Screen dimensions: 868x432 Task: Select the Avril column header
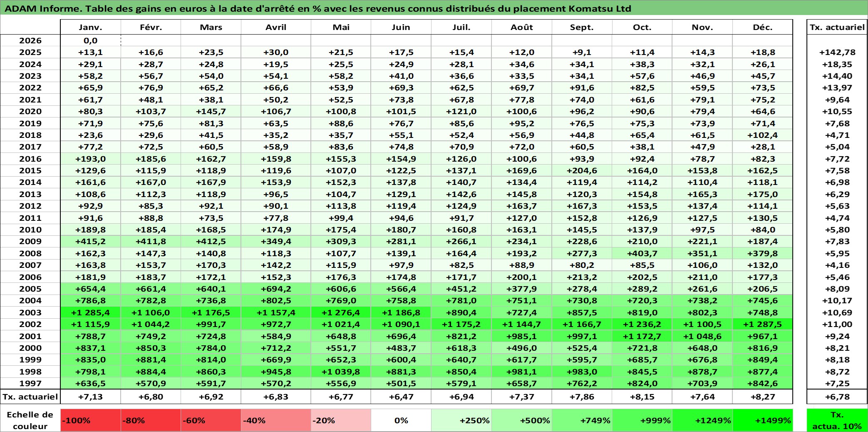(x=276, y=27)
